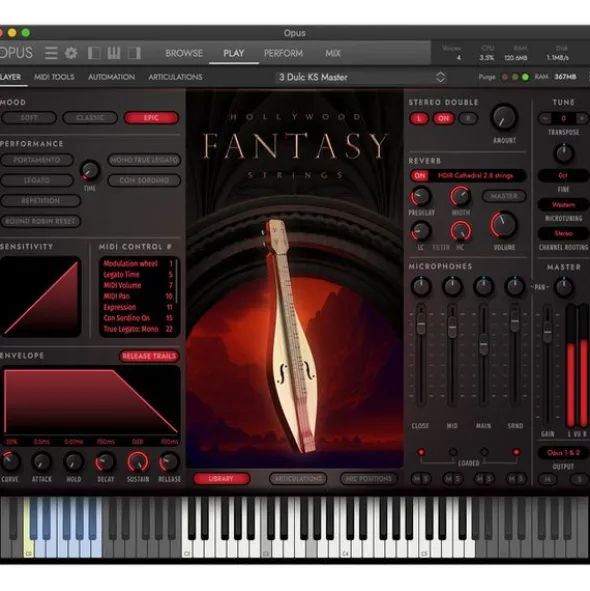This screenshot has height=591, width=590.
Task: Enable the Portamento performance toggle
Action: [x=37, y=160]
